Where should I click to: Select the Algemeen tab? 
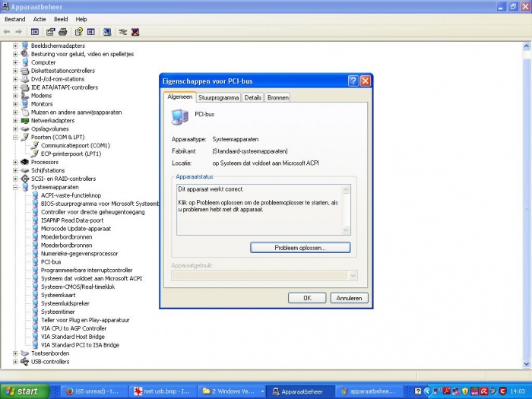180,97
